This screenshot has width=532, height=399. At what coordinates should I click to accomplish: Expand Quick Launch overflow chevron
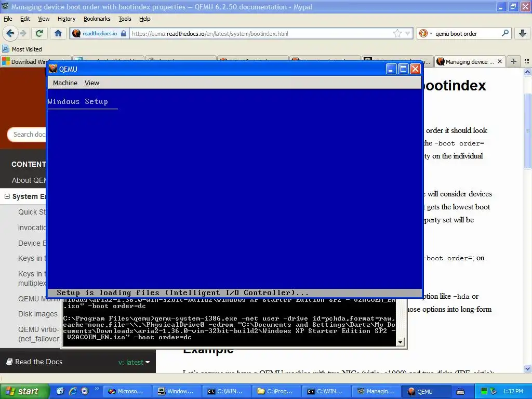(x=97, y=389)
